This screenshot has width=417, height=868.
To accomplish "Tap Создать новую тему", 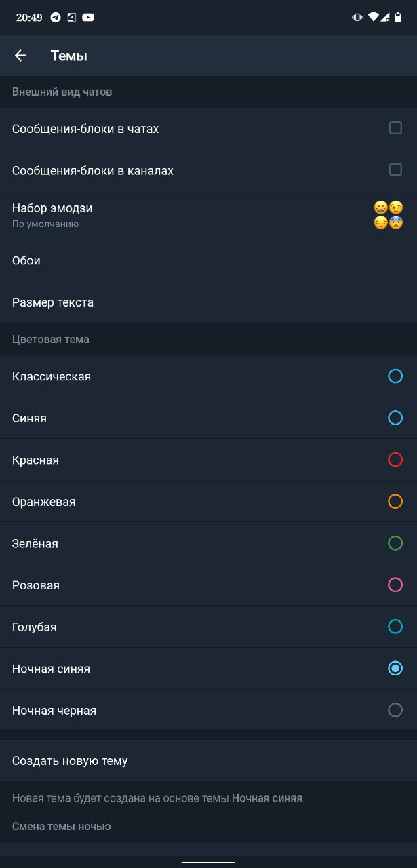I will pos(208,761).
